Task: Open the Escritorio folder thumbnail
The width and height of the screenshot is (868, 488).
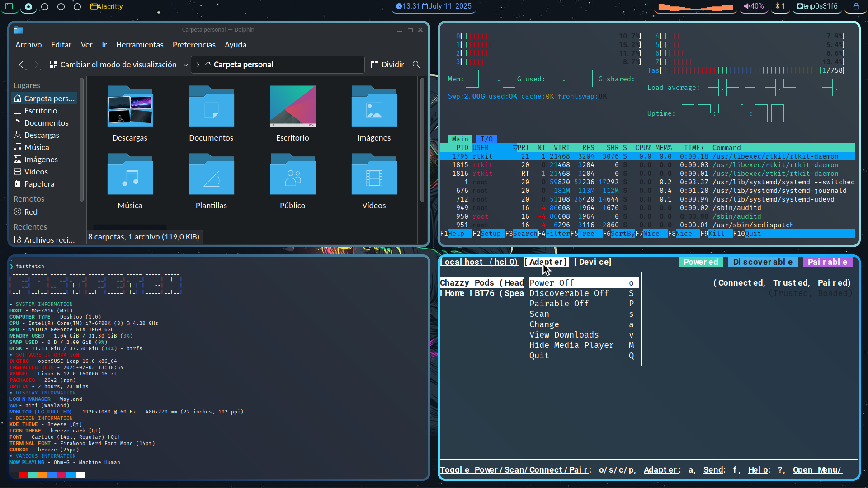Action: pyautogui.click(x=293, y=106)
